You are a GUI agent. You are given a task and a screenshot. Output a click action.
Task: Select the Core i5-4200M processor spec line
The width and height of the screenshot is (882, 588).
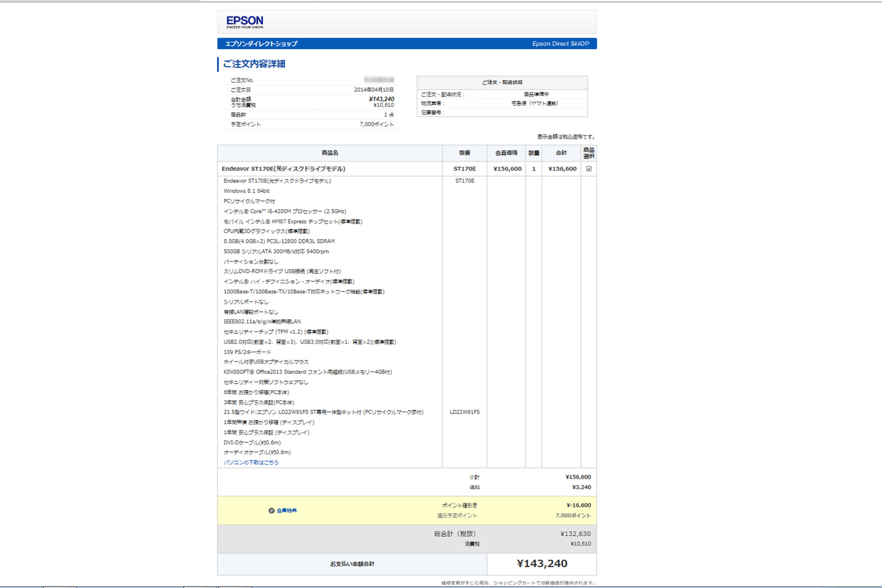click(285, 211)
